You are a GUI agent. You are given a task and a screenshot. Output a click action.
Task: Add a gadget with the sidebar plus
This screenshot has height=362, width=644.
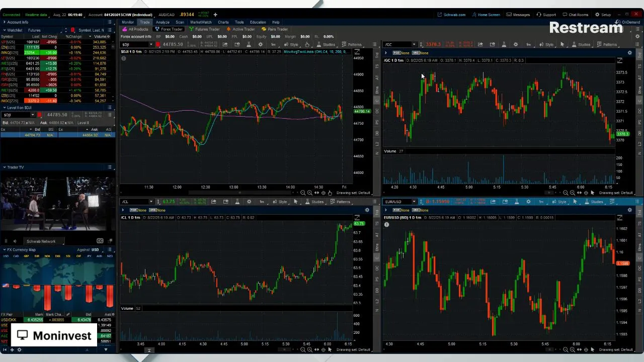pyautogui.click(x=13, y=350)
